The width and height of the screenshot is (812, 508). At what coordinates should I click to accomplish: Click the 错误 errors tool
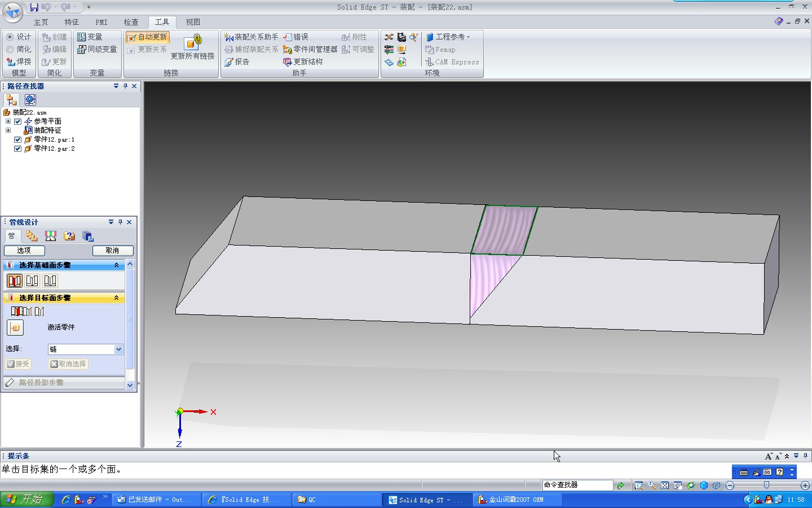295,37
